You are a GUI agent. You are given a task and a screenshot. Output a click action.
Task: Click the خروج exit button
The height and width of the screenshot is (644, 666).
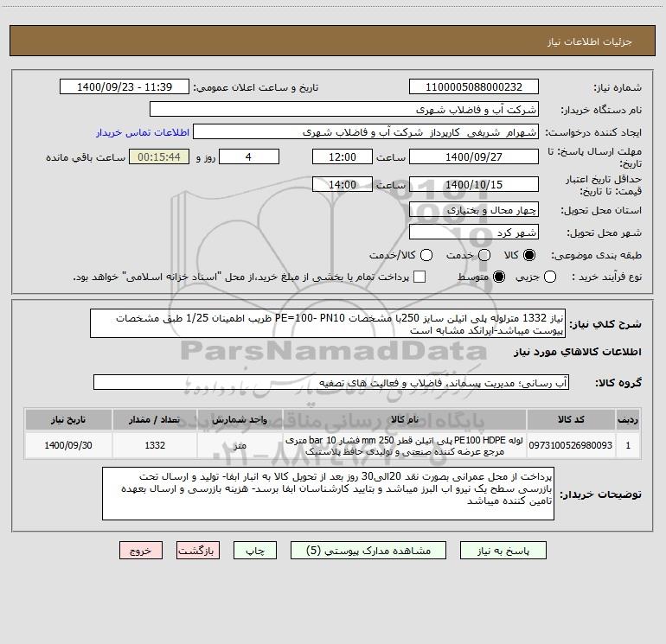point(141,551)
